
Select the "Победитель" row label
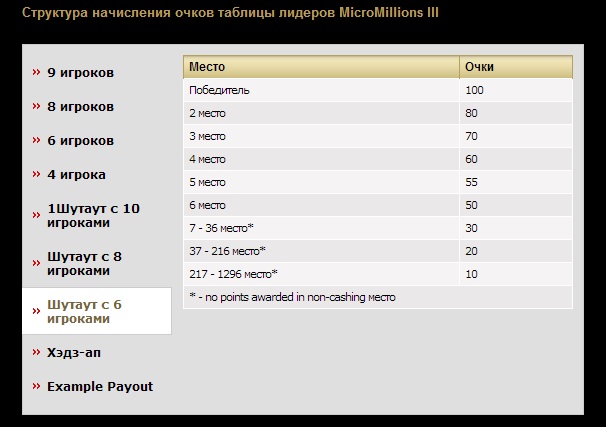[219, 90]
